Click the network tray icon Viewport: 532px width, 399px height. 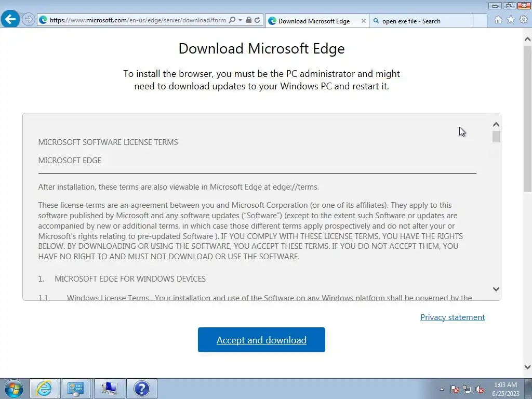(467, 389)
